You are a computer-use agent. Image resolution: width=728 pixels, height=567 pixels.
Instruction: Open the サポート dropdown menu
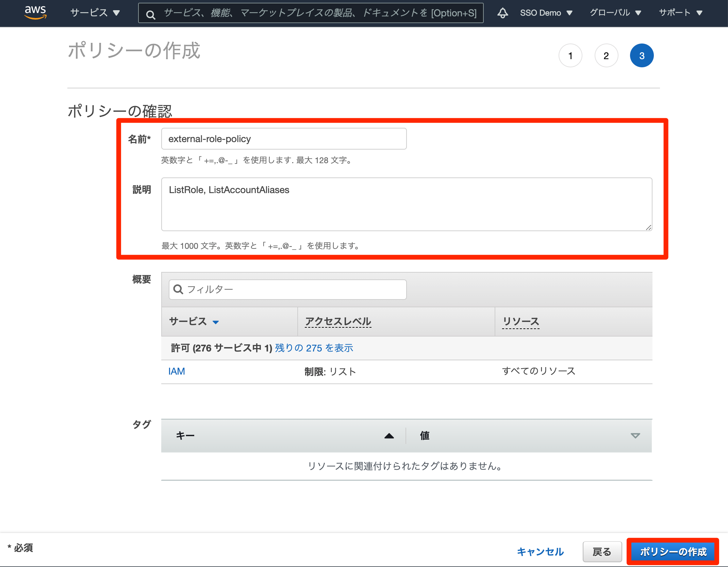(x=680, y=13)
